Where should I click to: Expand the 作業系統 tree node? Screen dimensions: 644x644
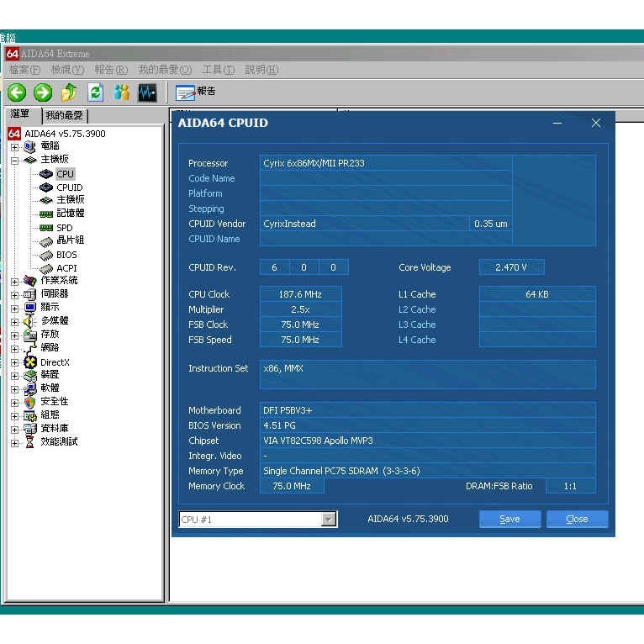pyautogui.click(x=15, y=282)
